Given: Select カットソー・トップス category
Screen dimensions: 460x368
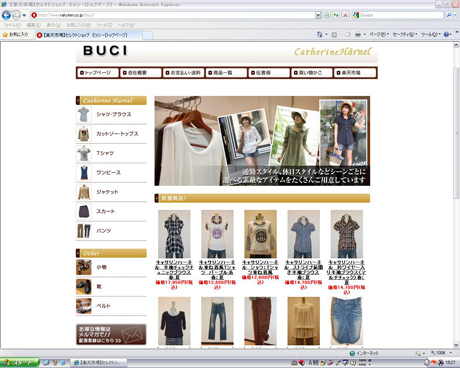Looking at the screenshot, I should pyautogui.click(x=111, y=134).
